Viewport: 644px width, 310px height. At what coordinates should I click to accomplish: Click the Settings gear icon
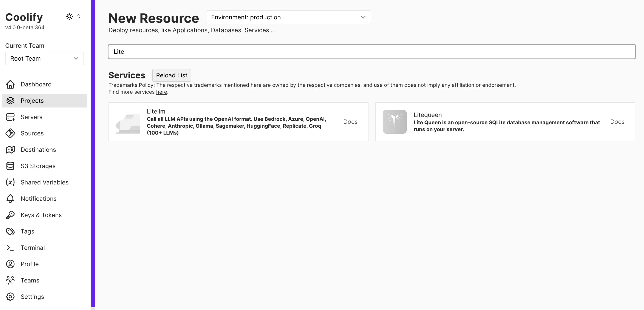10,297
